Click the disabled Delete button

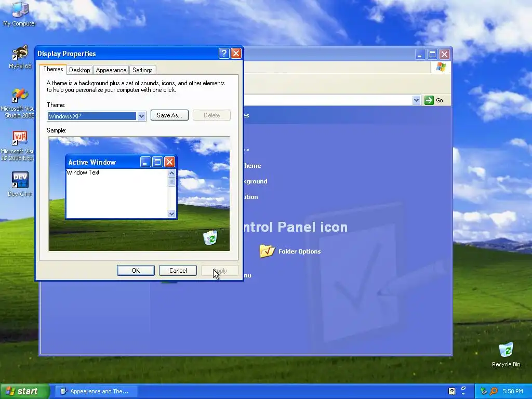[x=212, y=115]
